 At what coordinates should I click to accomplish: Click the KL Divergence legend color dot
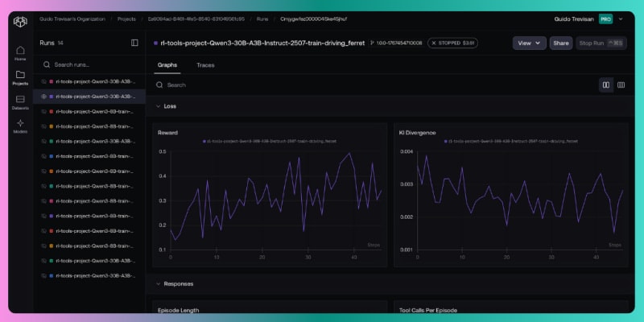tap(446, 141)
